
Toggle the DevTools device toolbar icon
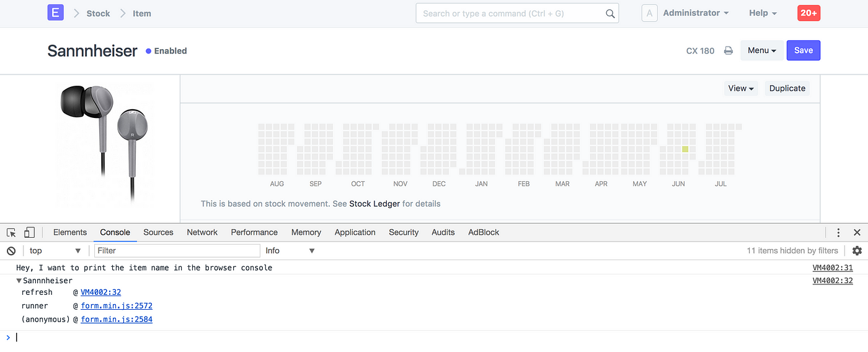point(29,232)
